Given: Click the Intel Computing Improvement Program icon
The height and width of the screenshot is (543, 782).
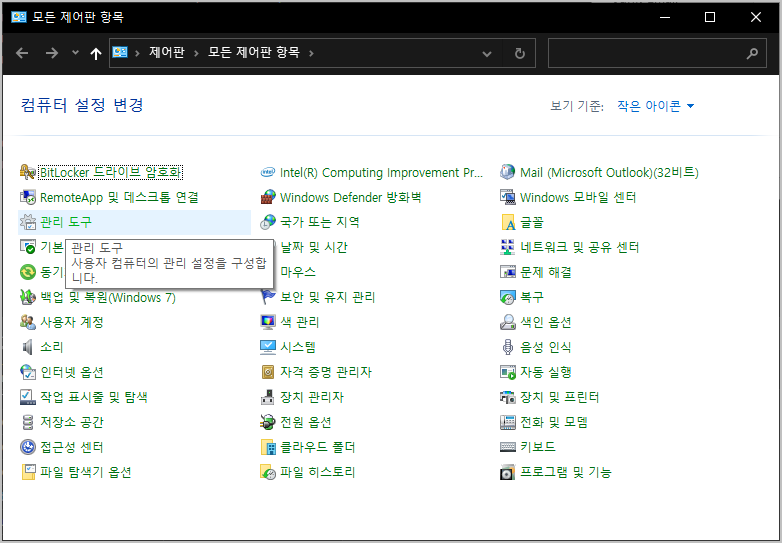Looking at the screenshot, I should click(x=268, y=173).
